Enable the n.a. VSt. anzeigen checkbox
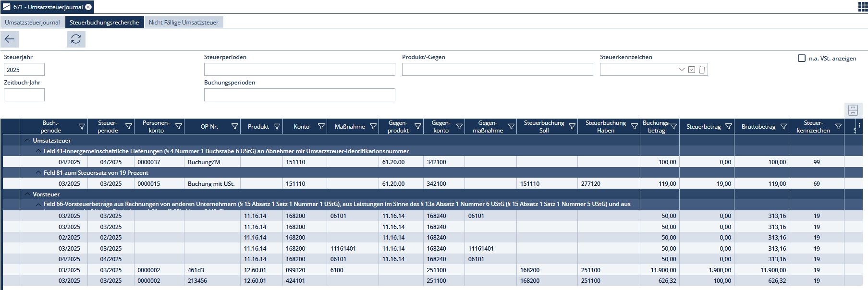 [802, 58]
